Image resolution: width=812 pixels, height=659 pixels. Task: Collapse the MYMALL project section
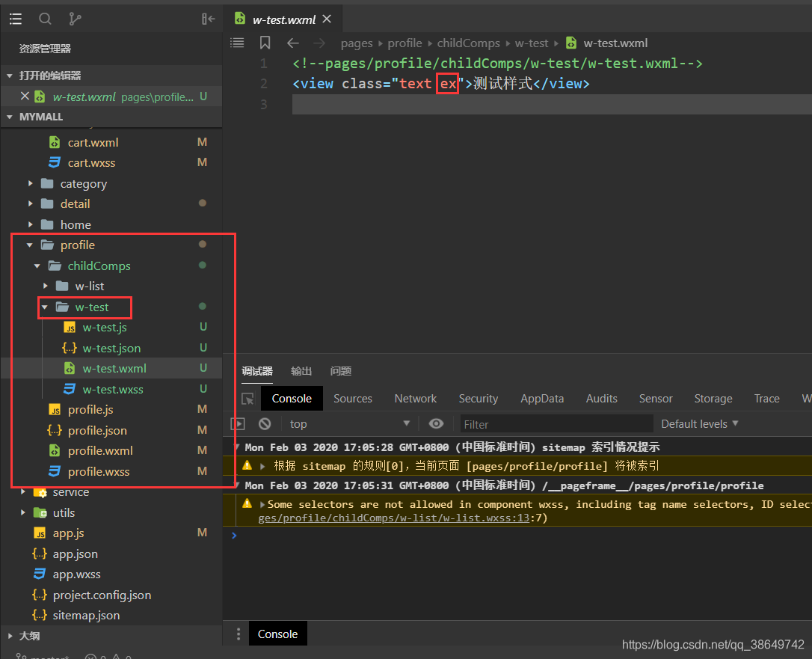tap(9, 117)
